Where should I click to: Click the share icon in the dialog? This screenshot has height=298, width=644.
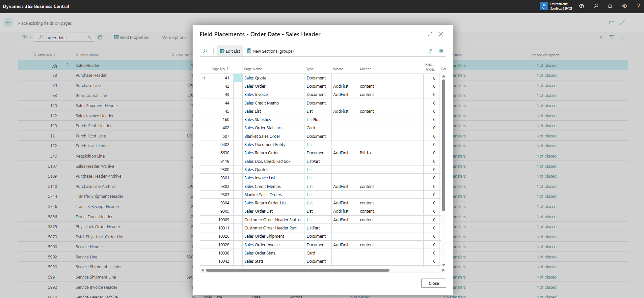click(x=430, y=51)
